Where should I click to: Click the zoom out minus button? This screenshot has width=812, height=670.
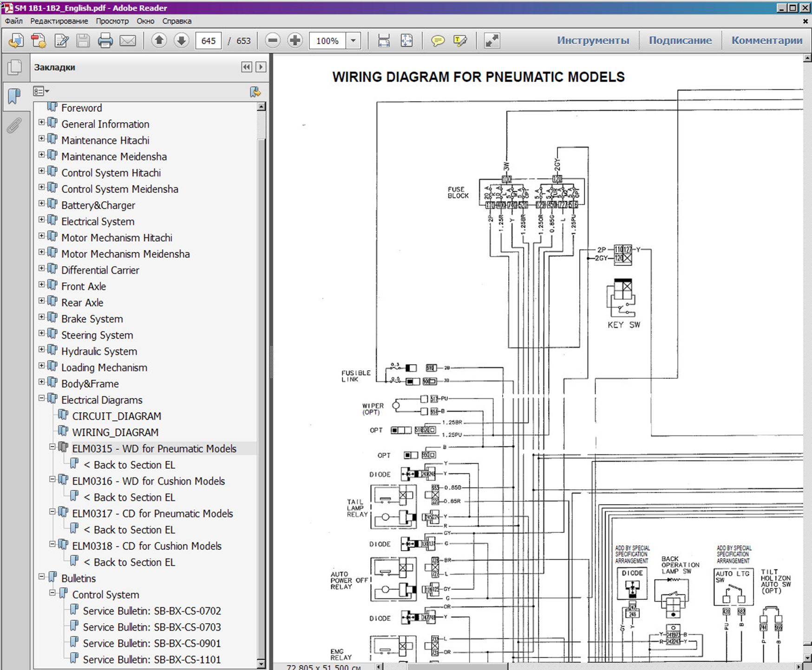pyautogui.click(x=273, y=41)
